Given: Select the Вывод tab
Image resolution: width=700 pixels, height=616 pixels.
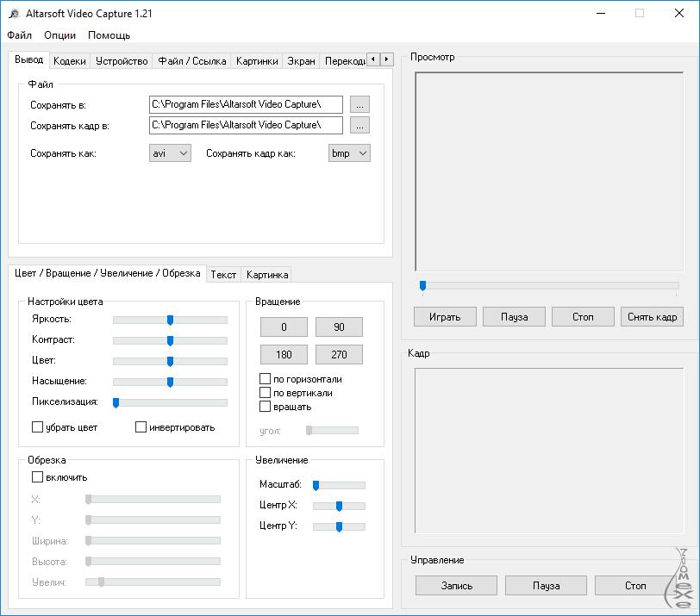Looking at the screenshot, I should pos(29,59).
